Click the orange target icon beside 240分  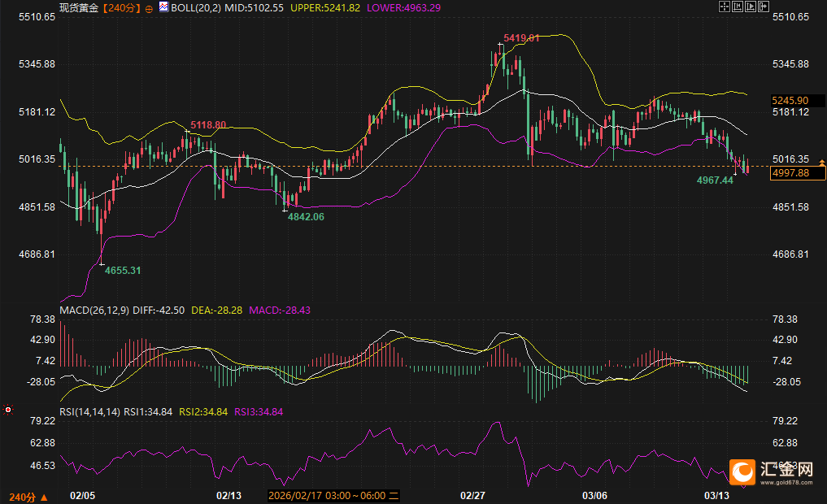pyautogui.click(x=149, y=7)
